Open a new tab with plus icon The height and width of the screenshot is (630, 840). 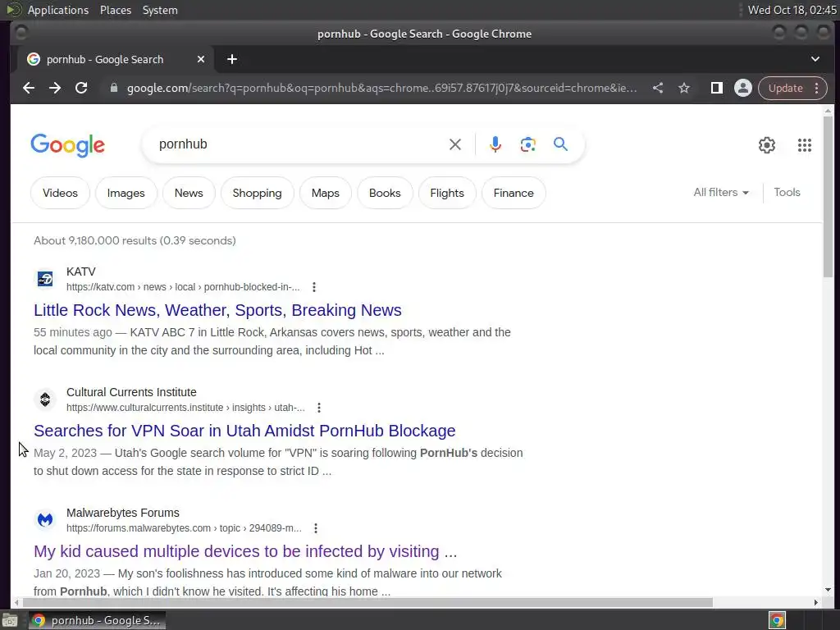(232, 59)
